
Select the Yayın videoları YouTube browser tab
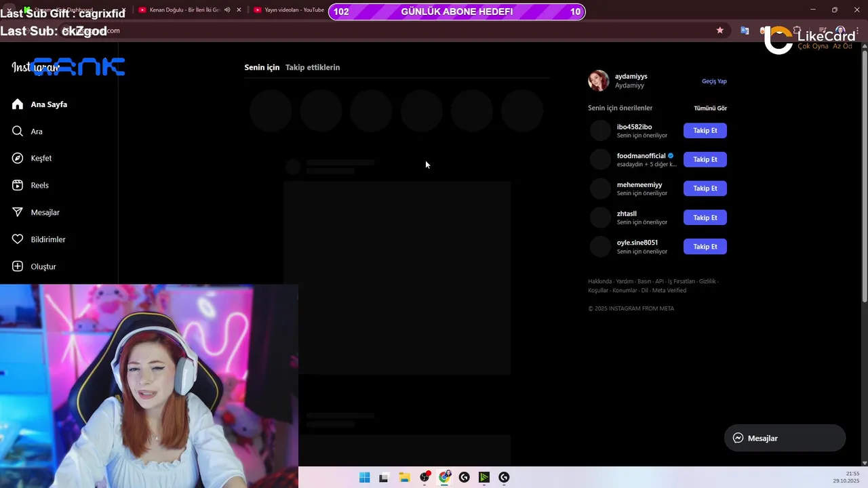(288, 10)
